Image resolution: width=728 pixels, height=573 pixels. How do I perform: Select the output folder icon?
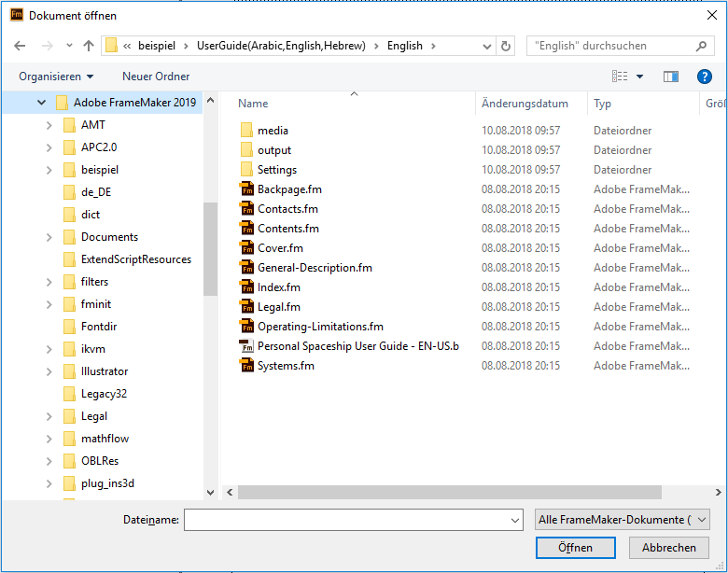246,150
